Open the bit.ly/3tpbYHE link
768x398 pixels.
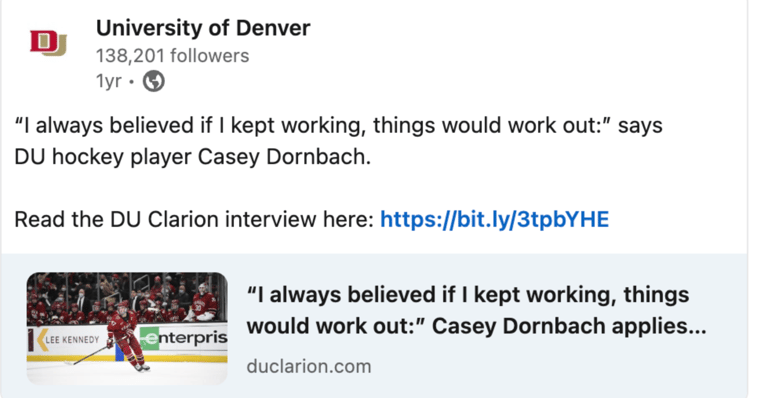click(x=494, y=219)
